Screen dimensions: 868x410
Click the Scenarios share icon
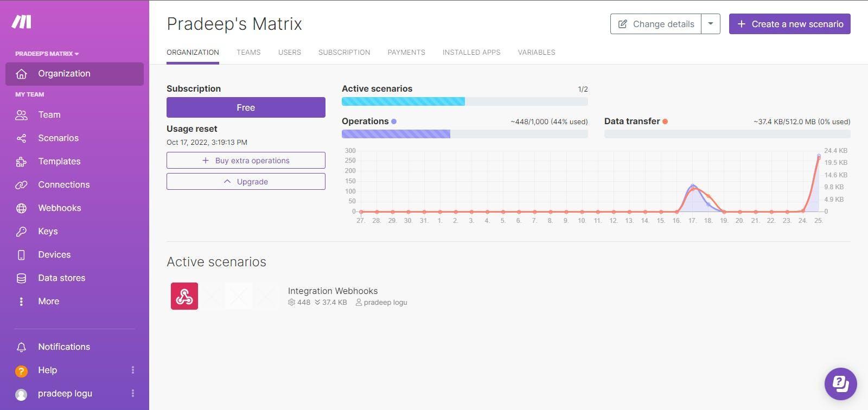point(21,138)
